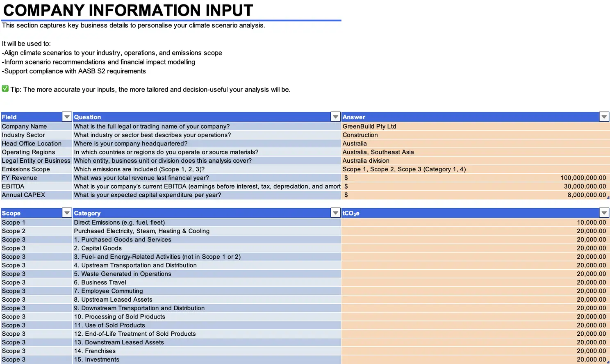This screenshot has height=364, width=610.
Task: Click the 'COMPANY INFORMATION INPUT' title
Action: coord(128,10)
